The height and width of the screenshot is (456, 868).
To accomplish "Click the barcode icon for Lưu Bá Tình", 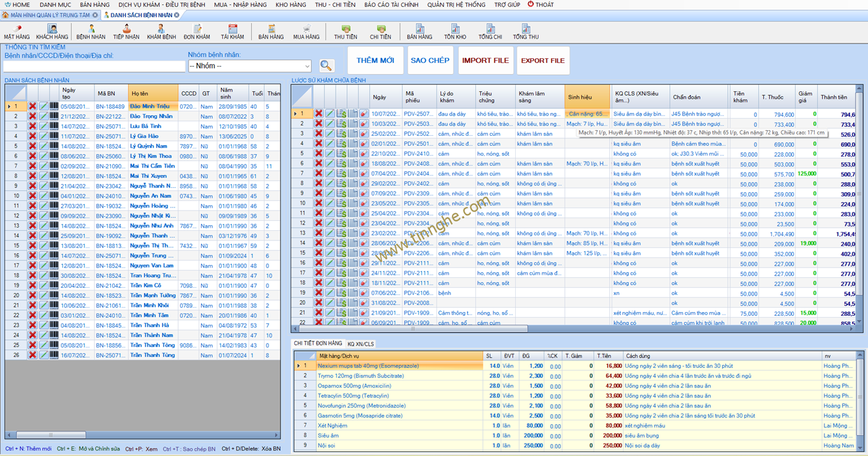I will 53,126.
